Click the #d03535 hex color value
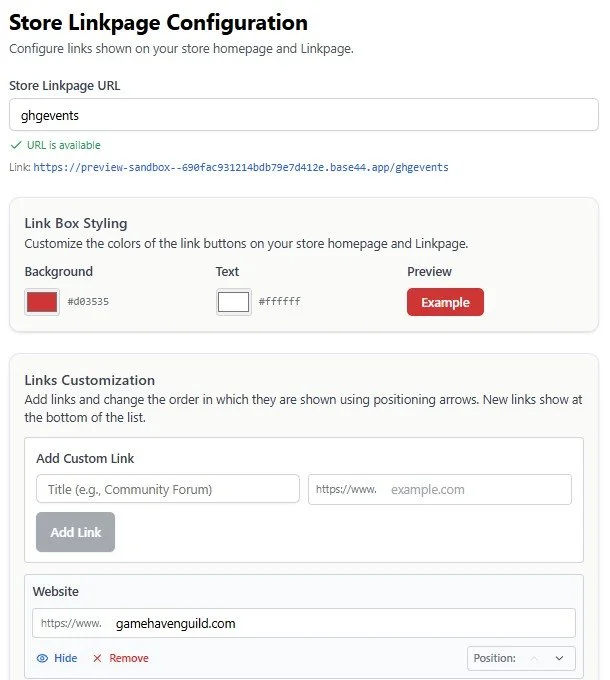Screen dimensions: 610x680 [x=88, y=302]
